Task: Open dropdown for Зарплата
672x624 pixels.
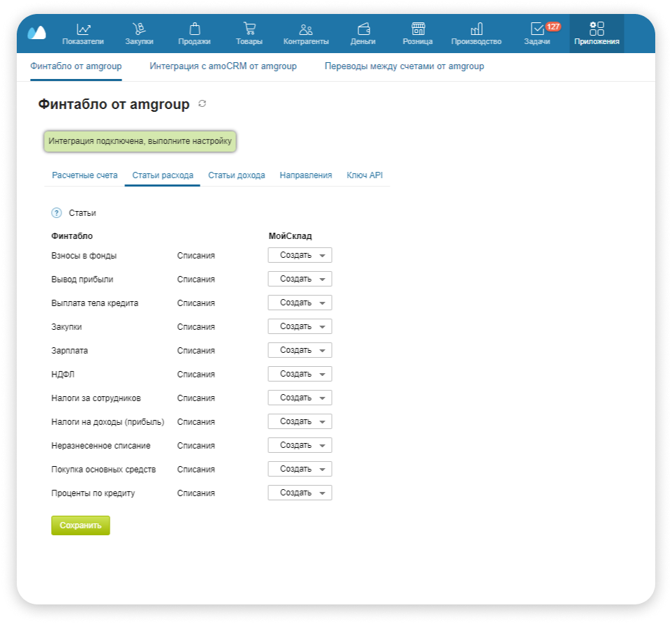Action: (300, 350)
